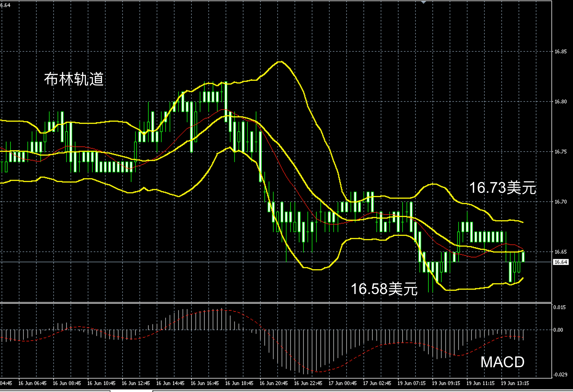The image size is (573, 392).
Task: Click the 16 Jun 16:45 time label
Action: coord(205,383)
